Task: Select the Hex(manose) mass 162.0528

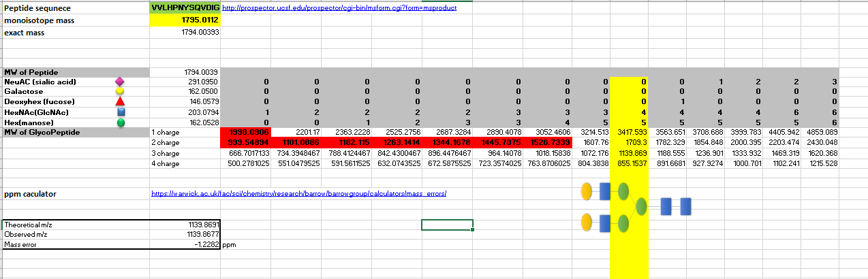Action: (x=185, y=122)
